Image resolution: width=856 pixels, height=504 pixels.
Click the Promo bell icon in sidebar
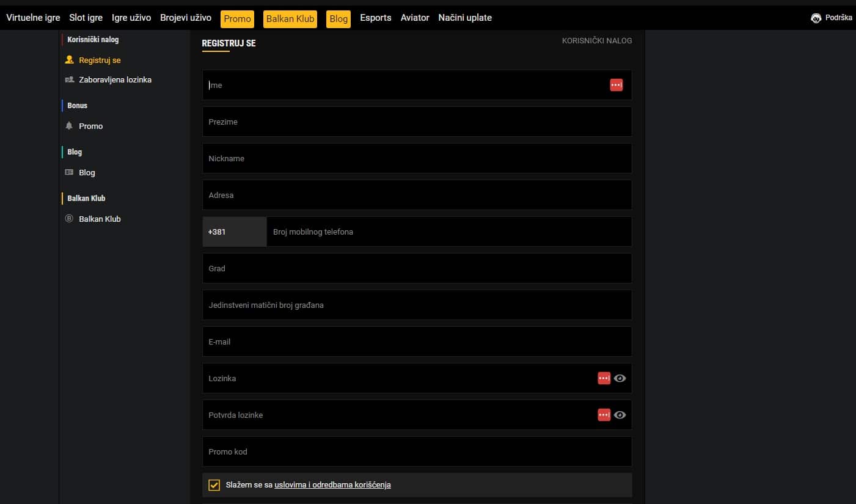click(x=69, y=126)
